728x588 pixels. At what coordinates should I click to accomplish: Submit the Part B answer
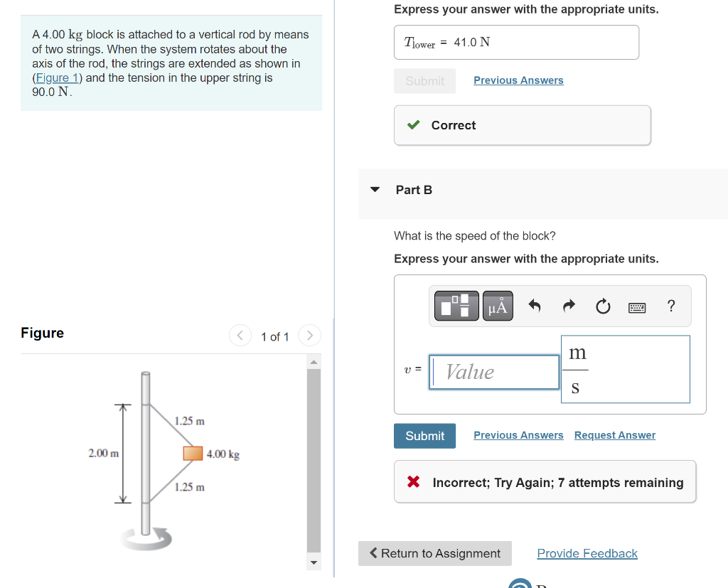(424, 435)
